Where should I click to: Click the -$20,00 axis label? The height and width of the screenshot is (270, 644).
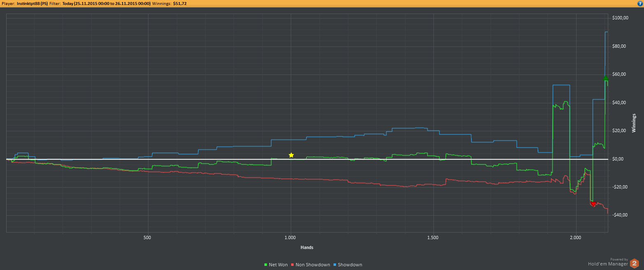(620, 187)
